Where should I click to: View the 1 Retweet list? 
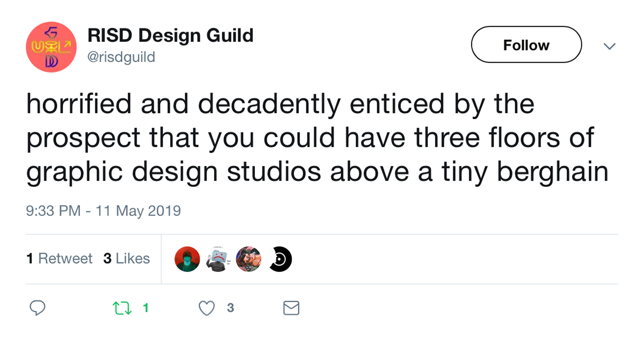(x=59, y=258)
